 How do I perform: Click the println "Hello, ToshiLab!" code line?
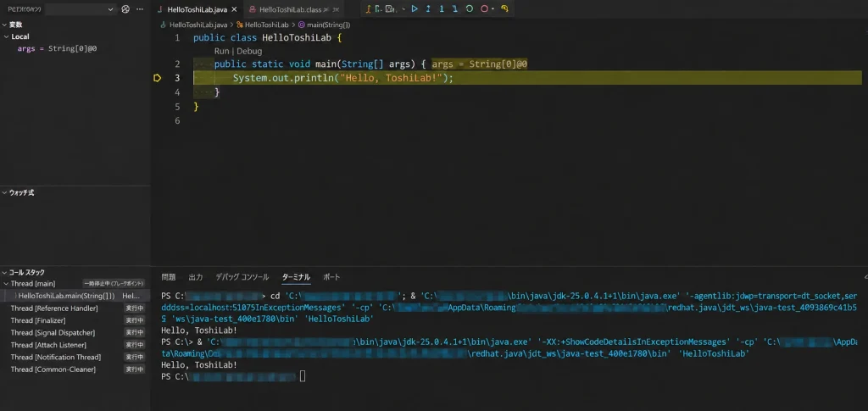(x=342, y=78)
